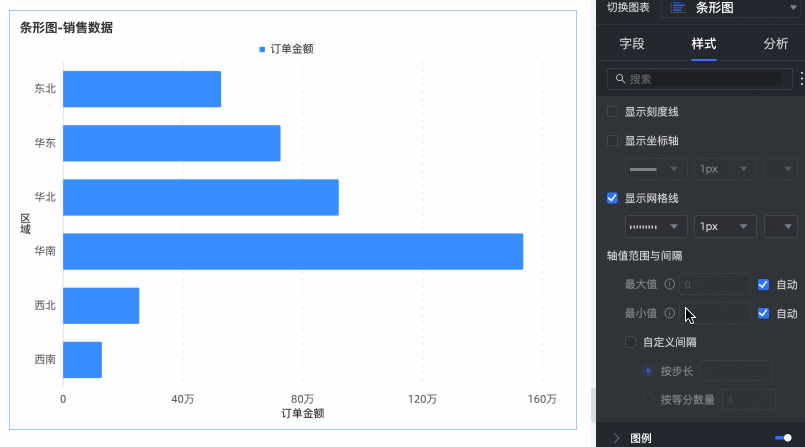Toggle the 图例 legend switch

pyautogui.click(x=783, y=437)
